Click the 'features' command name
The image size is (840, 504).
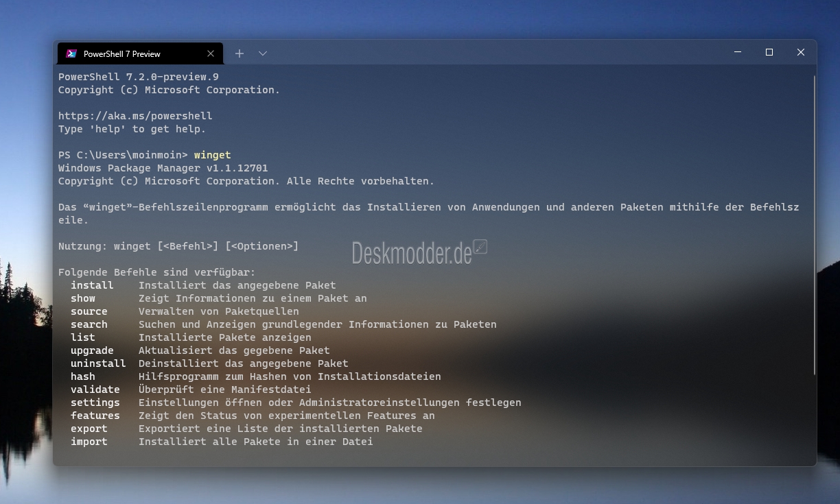[95, 416]
